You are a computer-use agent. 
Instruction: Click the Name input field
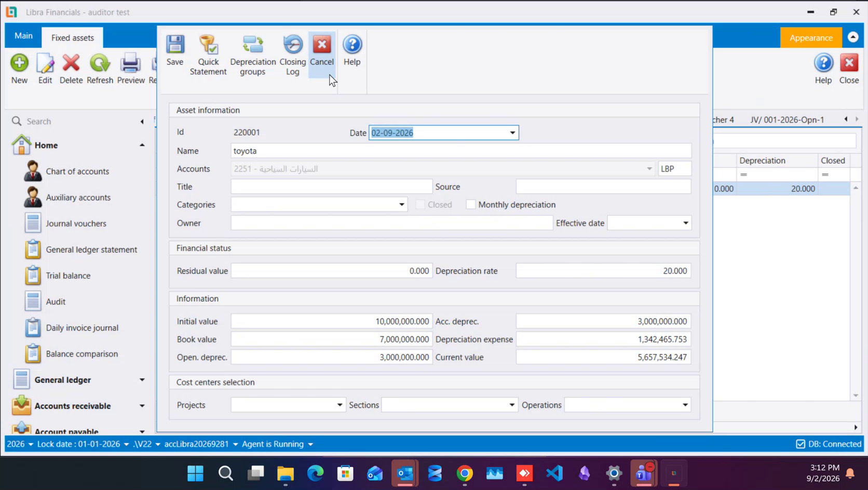[461, 151]
